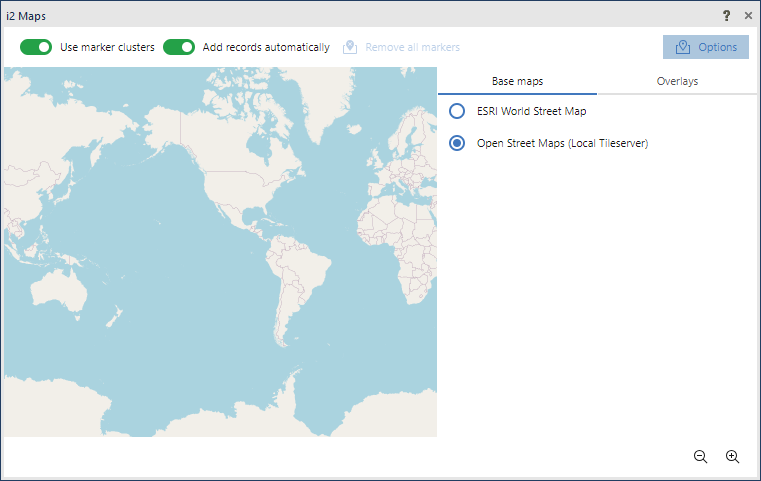
Task: Disable the Add records automatically switch
Action: pos(179,47)
